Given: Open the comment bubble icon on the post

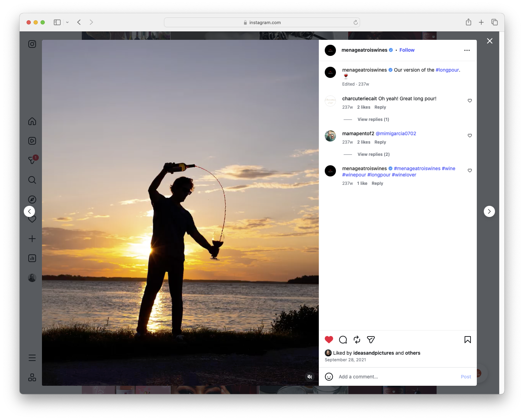Looking at the screenshot, I should [x=343, y=339].
